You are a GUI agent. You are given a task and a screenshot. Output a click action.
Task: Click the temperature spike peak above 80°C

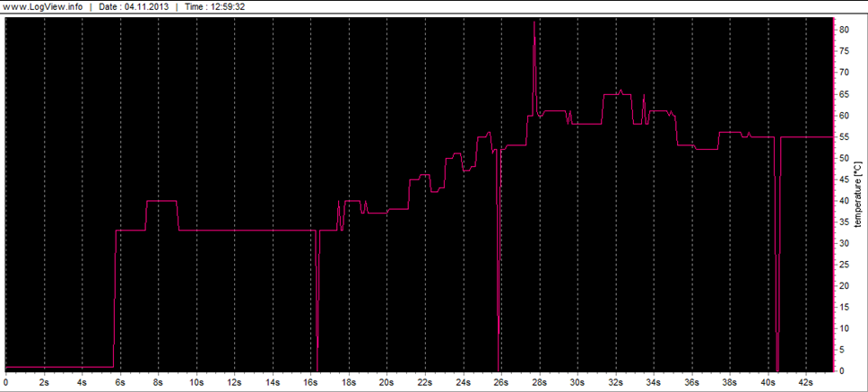tap(534, 22)
